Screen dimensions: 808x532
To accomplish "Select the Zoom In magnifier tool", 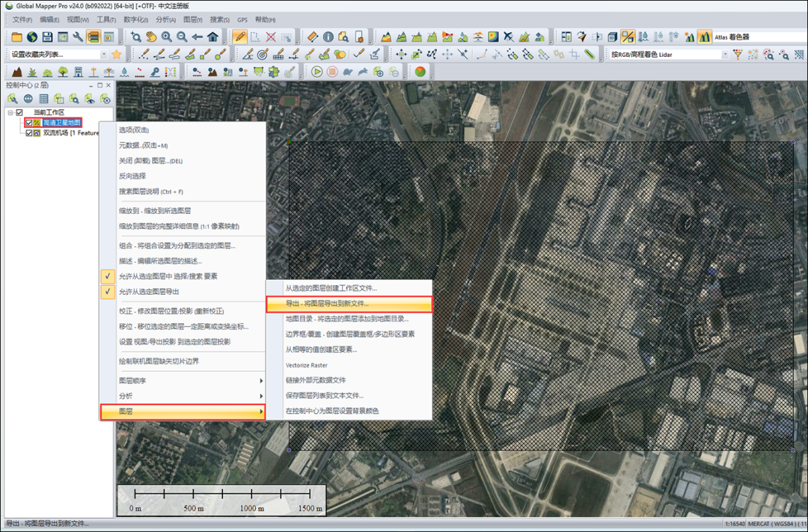I will coord(166,37).
